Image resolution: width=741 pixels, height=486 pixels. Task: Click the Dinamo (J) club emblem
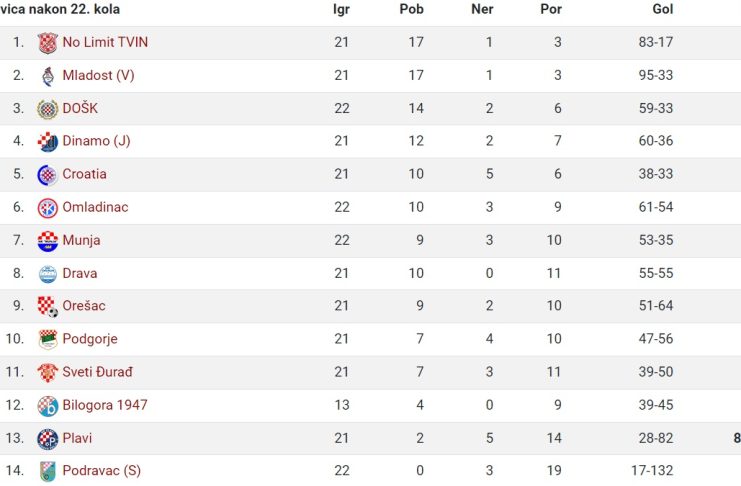coord(48,142)
